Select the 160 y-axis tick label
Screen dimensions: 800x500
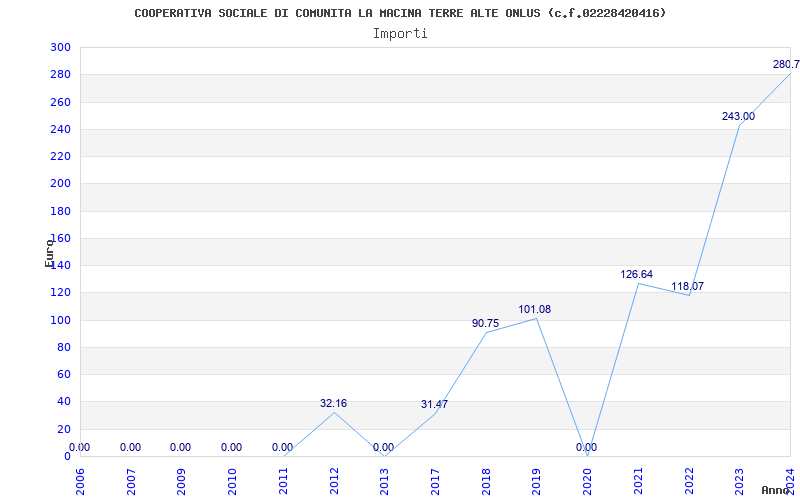(60, 238)
